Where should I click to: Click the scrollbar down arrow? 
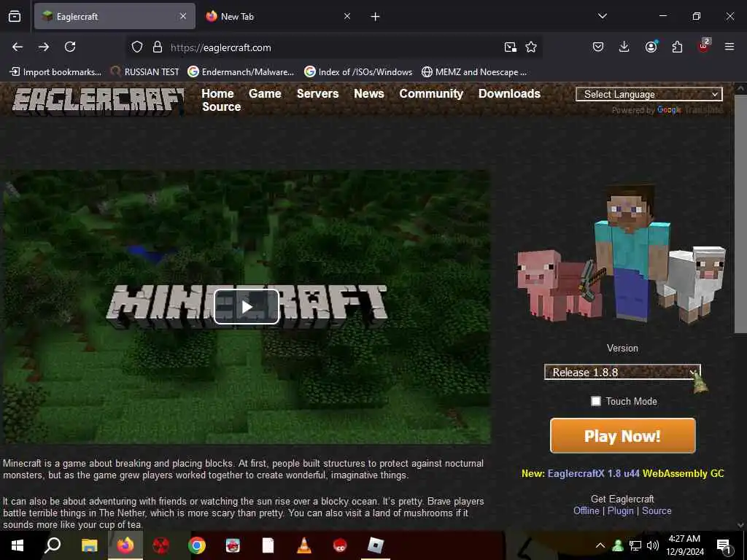(x=740, y=525)
